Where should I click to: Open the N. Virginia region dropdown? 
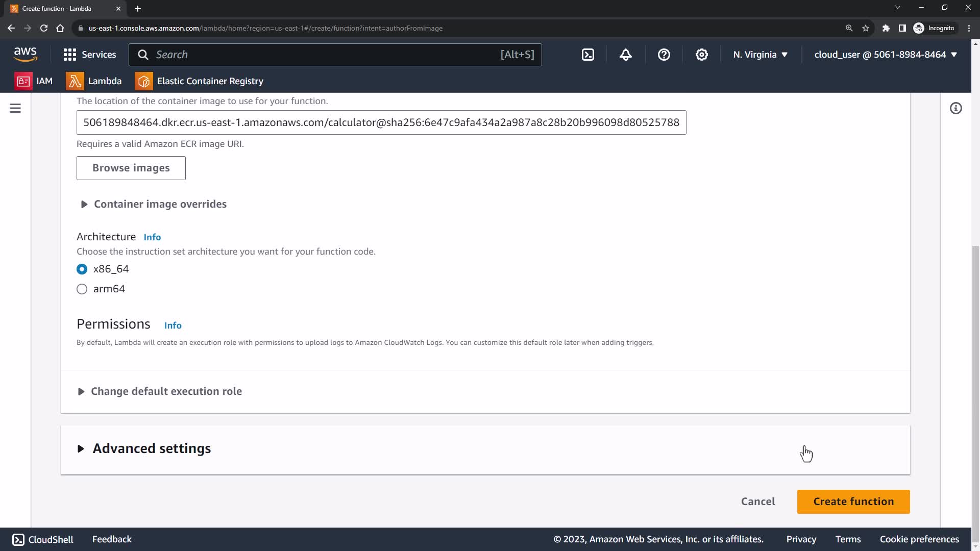tap(760, 55)
